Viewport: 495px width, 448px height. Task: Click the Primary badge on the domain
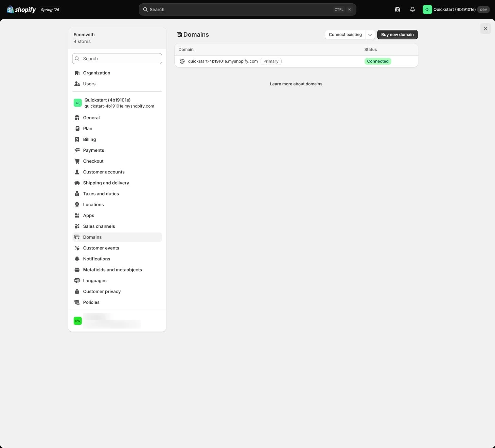tap(271, 61)
